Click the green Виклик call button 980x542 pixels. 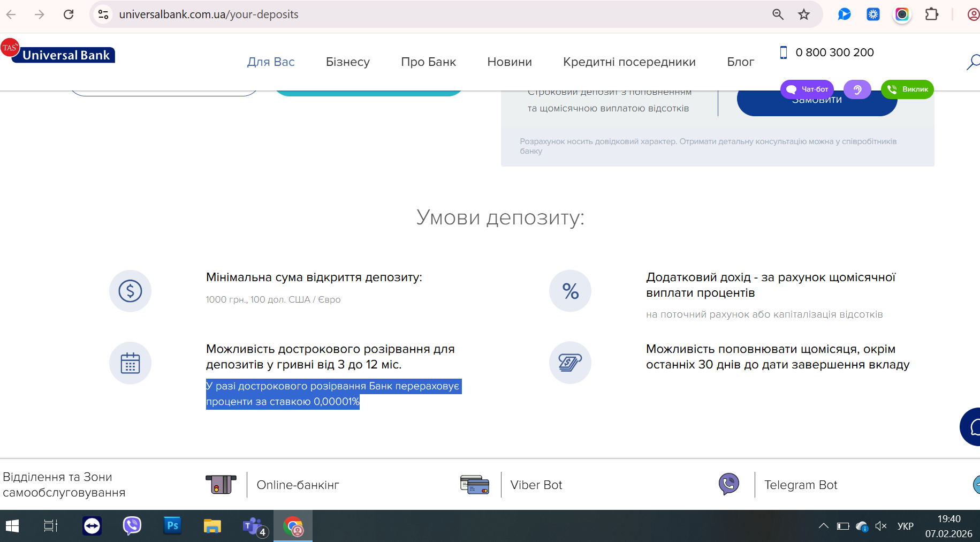click(907, 89)
